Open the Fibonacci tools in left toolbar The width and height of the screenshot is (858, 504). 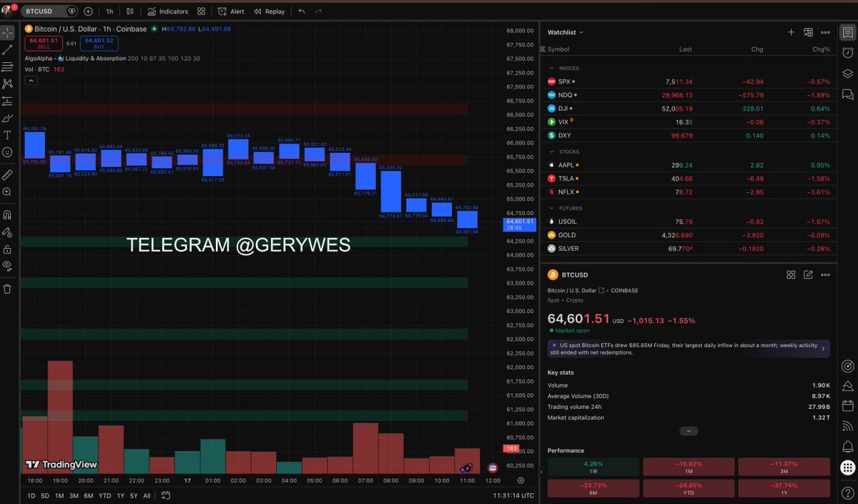(7, 67)
